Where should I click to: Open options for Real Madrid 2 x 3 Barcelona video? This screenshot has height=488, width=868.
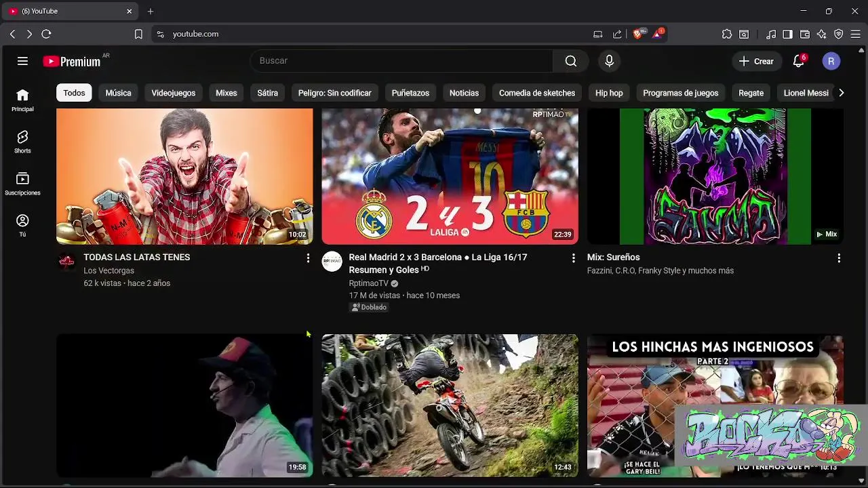click(x=573, y=258)
